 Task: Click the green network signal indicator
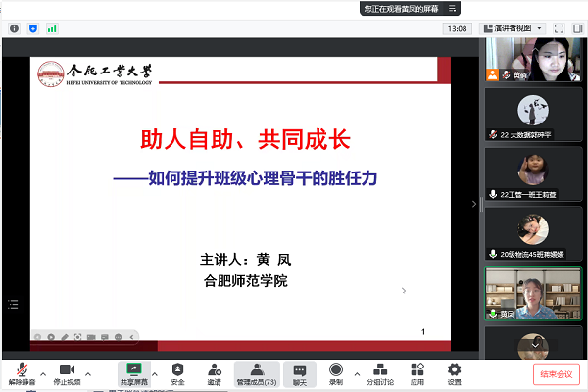tap(52, 29)
